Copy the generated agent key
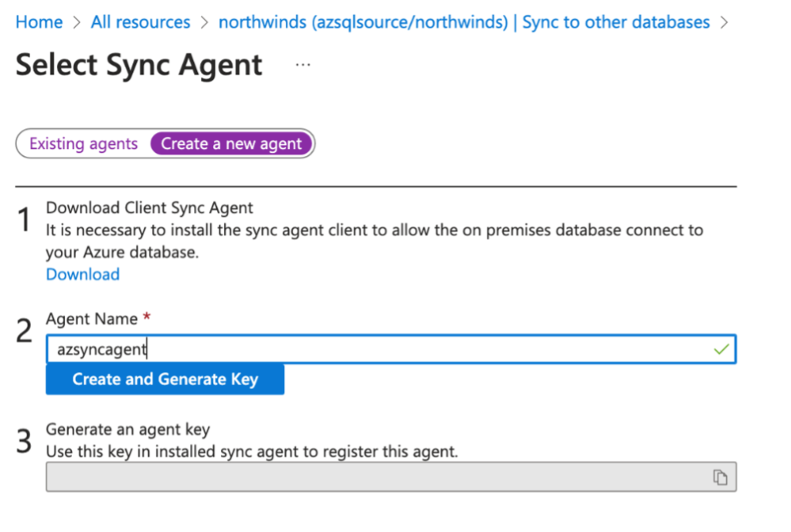 coord(721,477)
